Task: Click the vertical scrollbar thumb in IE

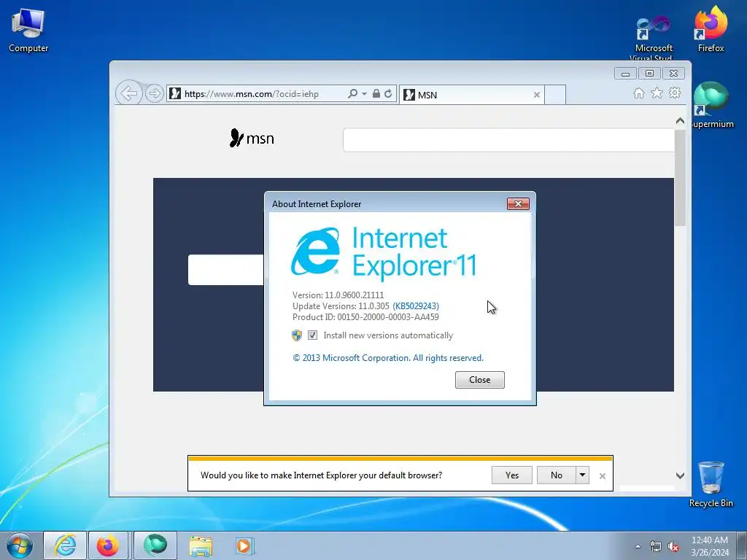Action: coord(681,177)
